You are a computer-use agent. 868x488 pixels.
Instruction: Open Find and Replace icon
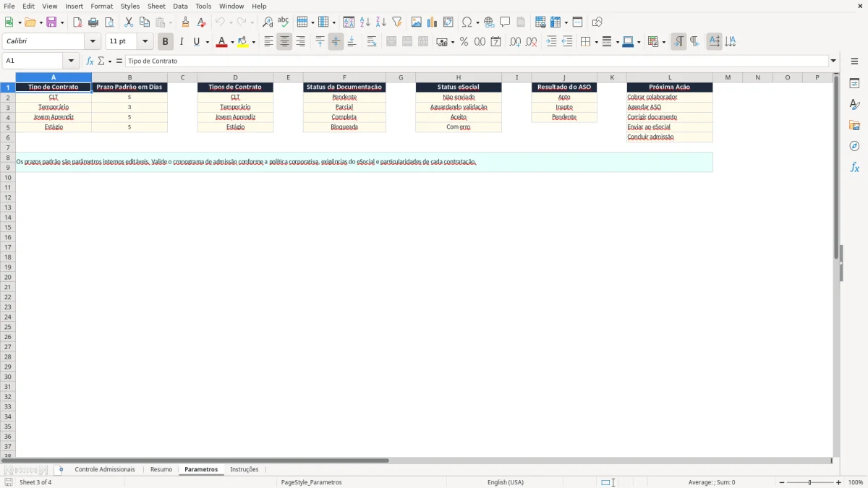pos(268,22)
